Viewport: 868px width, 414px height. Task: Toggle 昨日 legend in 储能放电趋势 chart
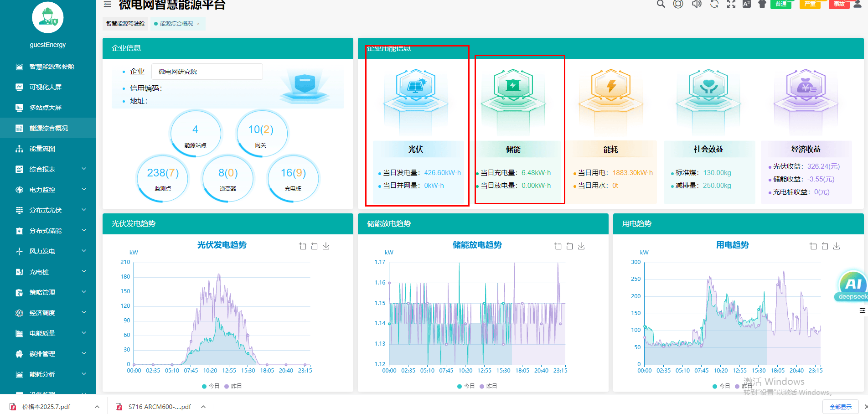(x=488, y=386)
